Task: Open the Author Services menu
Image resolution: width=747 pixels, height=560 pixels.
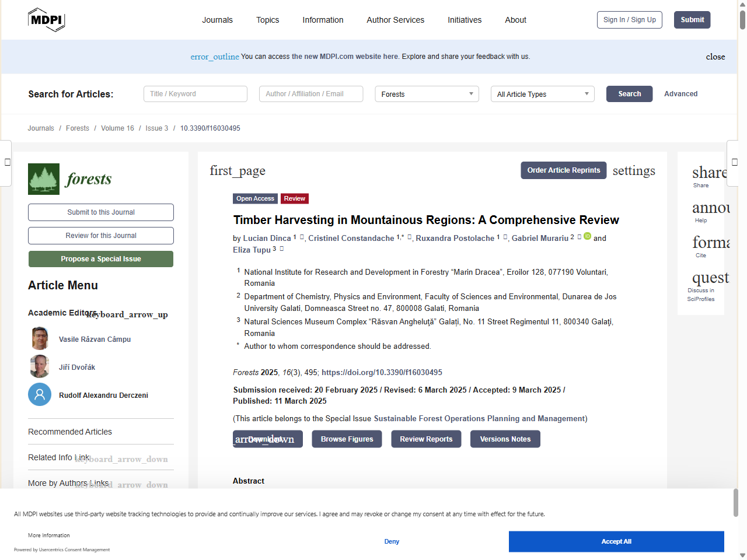Action: point(395,20)
